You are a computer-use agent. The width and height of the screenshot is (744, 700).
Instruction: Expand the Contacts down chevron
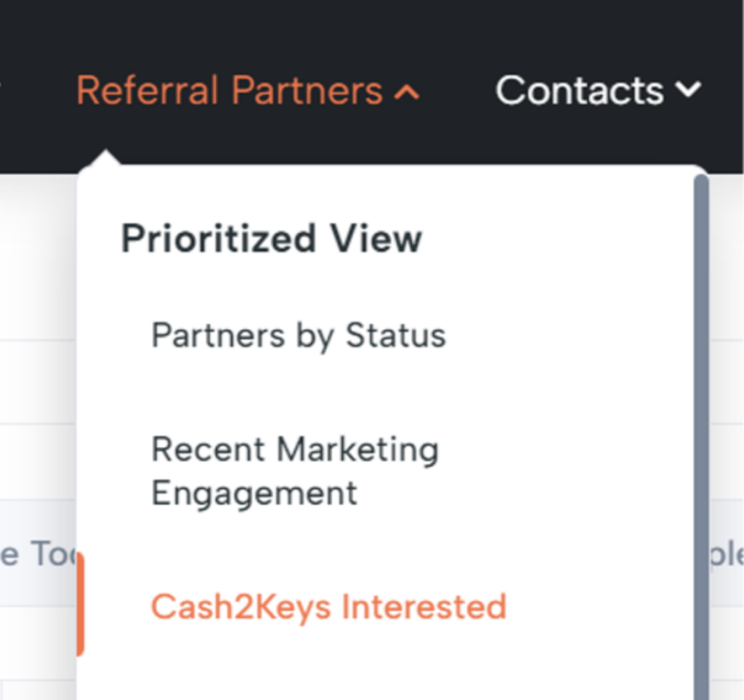click(687, 91)
